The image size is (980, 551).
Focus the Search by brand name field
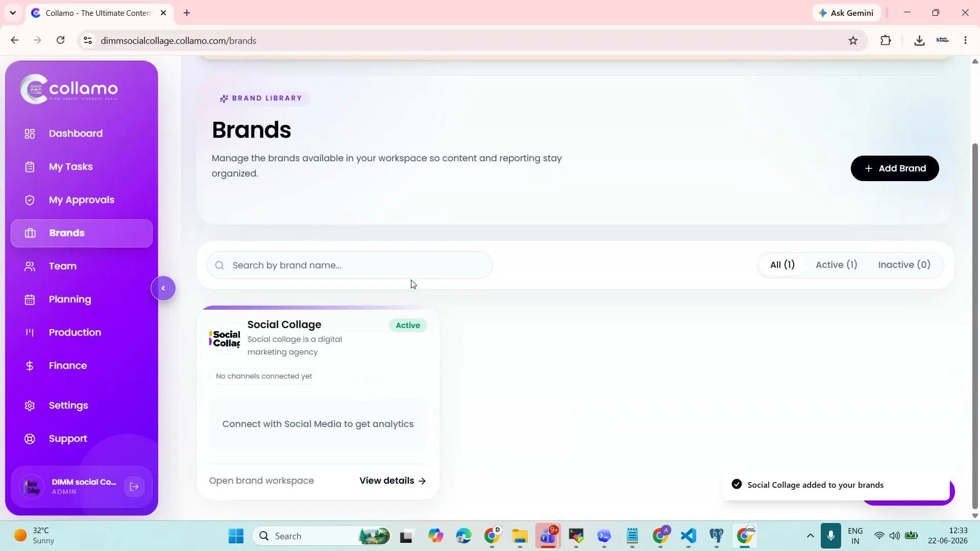[x=349, y=265]
